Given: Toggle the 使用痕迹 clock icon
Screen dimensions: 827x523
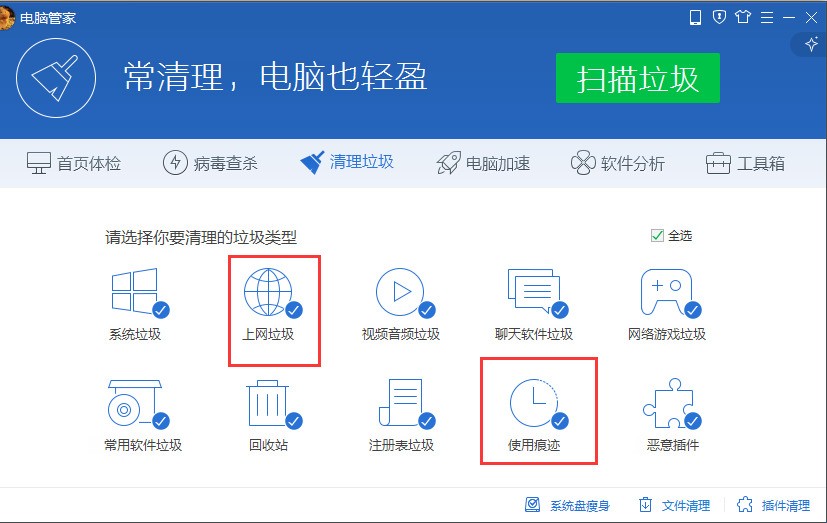Looking at the screenshot, I should tap(538, 404).
